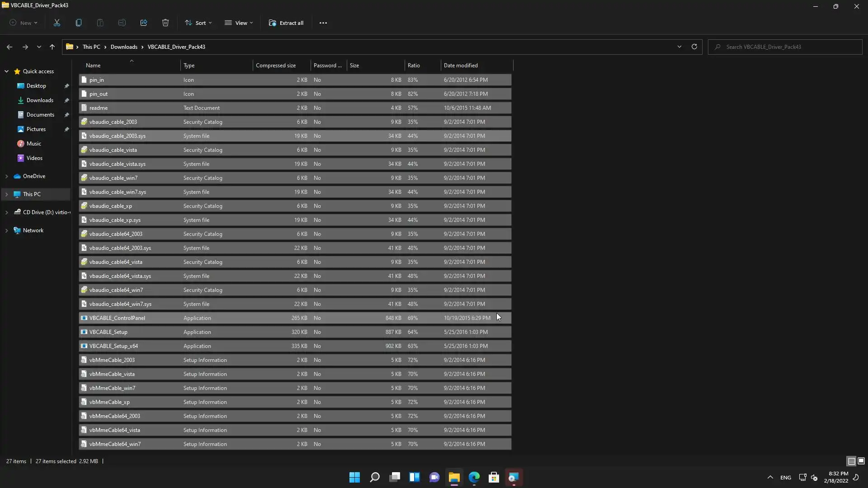
Task: Click the Cut scissors icon
Action: coord(57,23)
